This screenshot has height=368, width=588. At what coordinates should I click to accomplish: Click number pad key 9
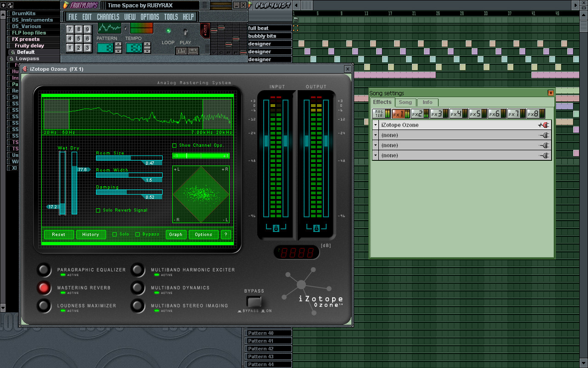click(x=87, y=29)
